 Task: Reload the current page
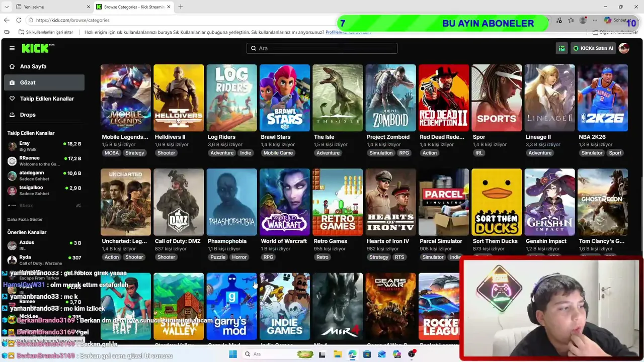point(19,20)
